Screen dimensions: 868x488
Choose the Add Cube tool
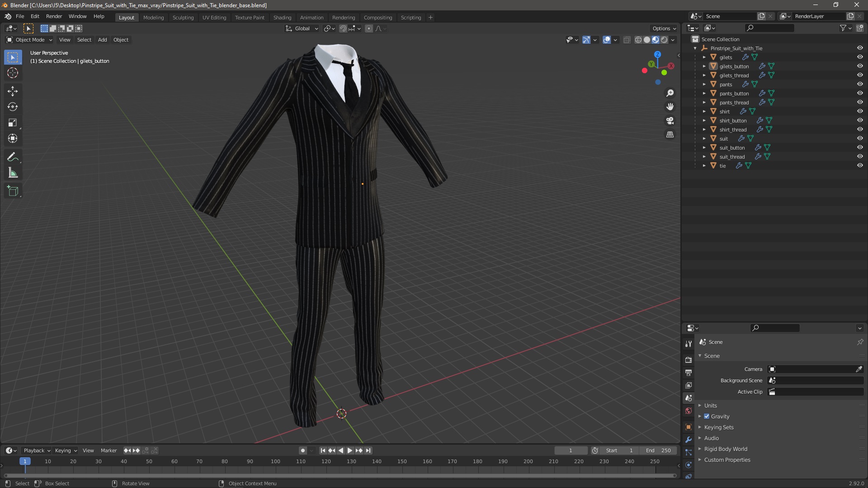point(13,191)
